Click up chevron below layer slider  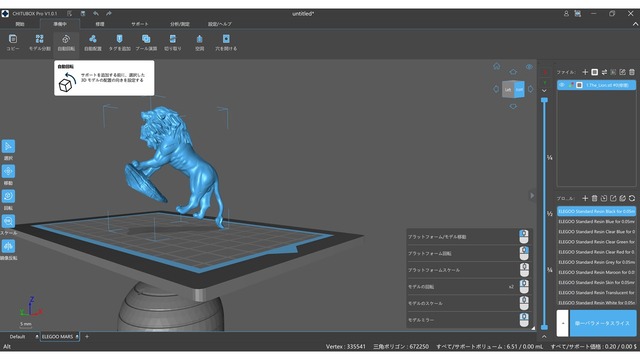(544, 337)
